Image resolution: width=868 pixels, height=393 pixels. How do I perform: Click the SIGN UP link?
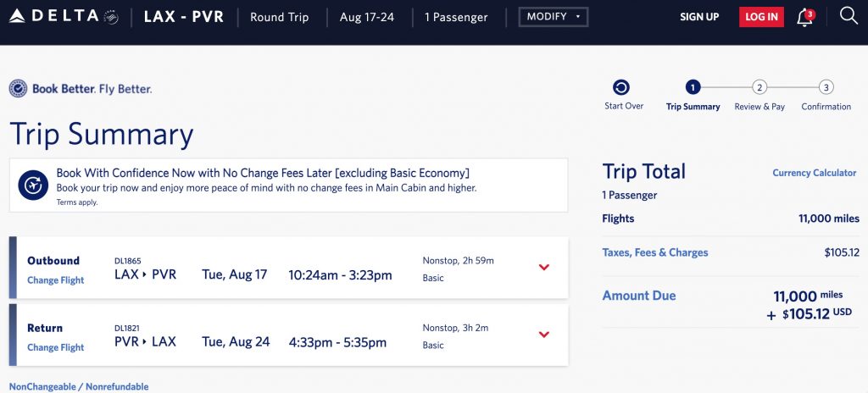click(699, 17)
